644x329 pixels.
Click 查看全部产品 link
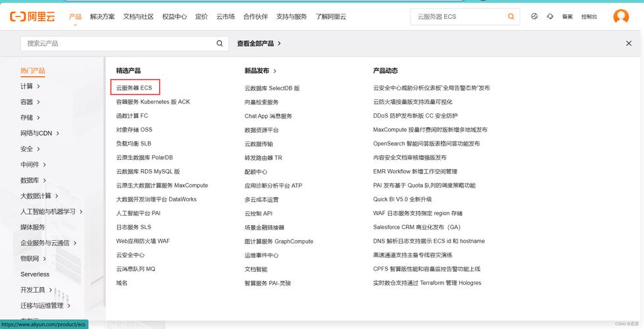(x=259, y=43)
